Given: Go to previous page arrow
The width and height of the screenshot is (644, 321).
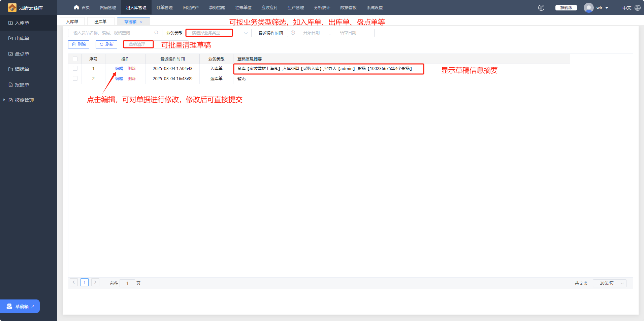Looking at the screenshot, I should click(73, 282).
